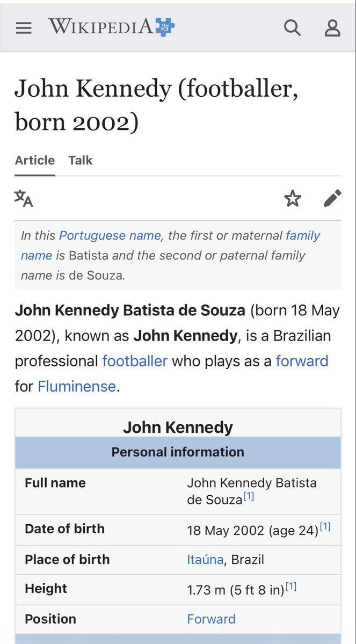Jump to citation 1 beside full name
356x644 pixels.
click(249, 496)
